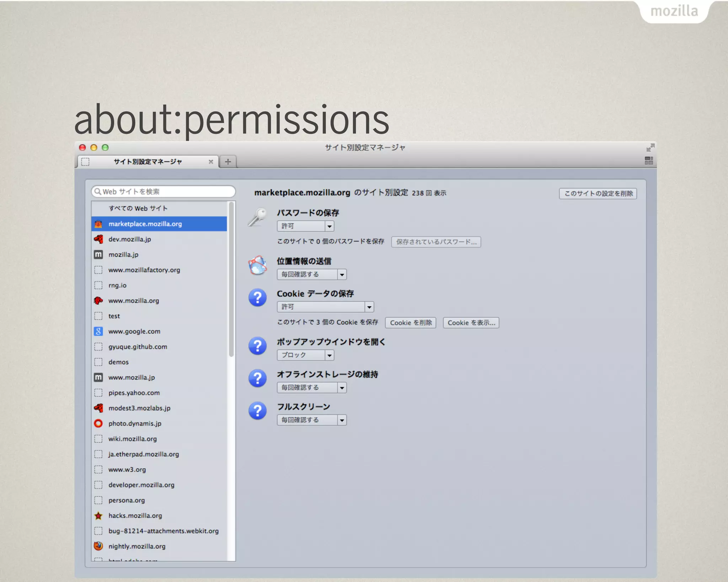Click the magnifier icon in the search box
The height and width of the screenshot is (582, 728).
pyautogui.click(x=98, y=192)
